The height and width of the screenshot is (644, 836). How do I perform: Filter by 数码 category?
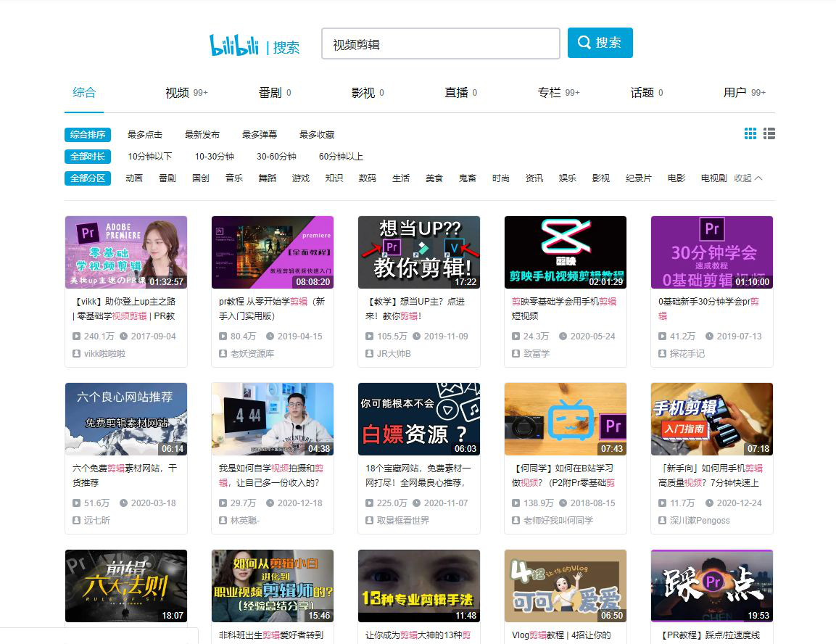[368, 178]
